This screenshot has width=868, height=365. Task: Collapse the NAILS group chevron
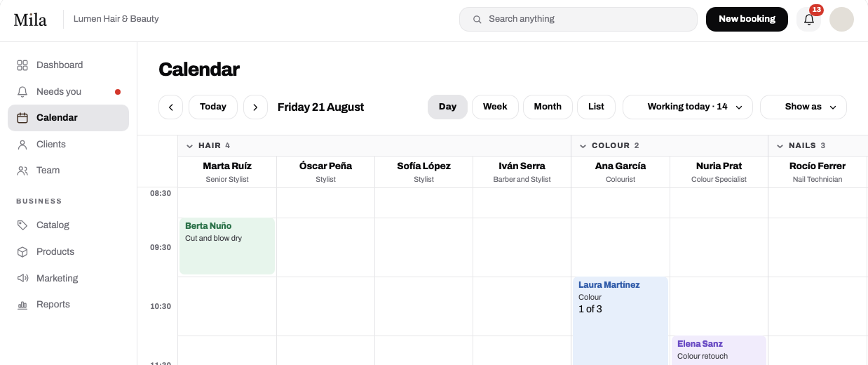point(780,146)
